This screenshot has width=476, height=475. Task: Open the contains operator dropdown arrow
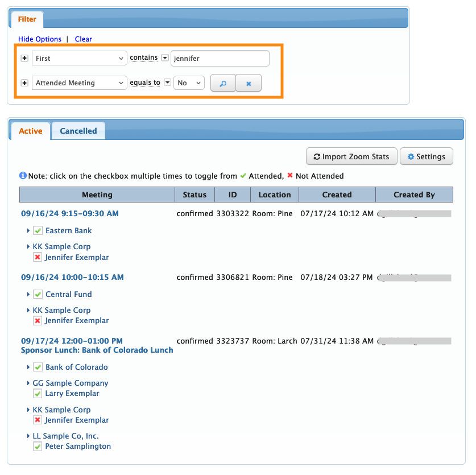pos(165,57)
